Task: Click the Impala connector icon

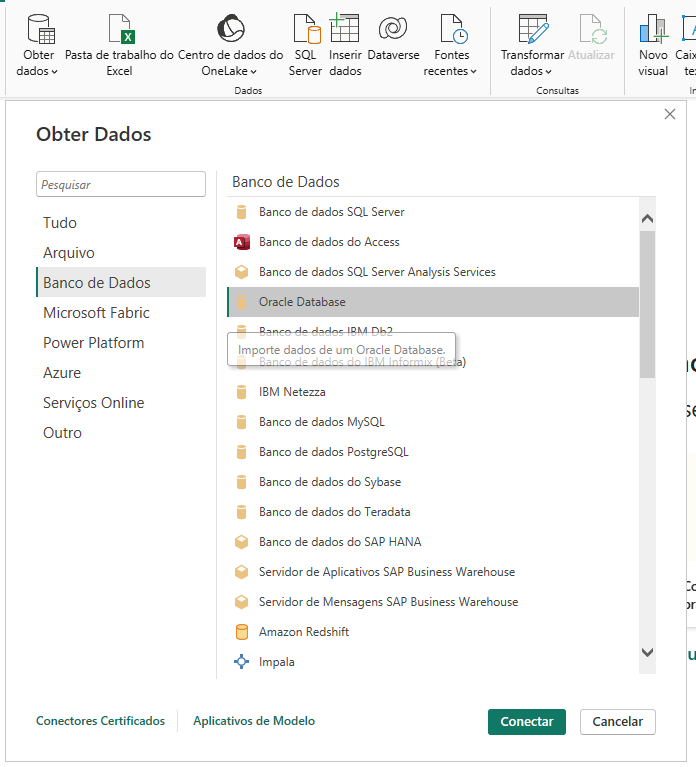Action: click(242, 662)
